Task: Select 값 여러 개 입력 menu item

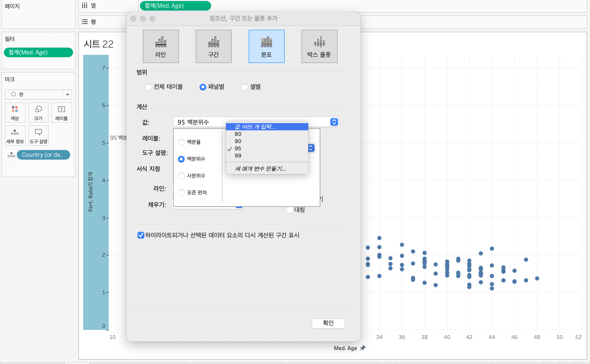Action: point(255,127)
